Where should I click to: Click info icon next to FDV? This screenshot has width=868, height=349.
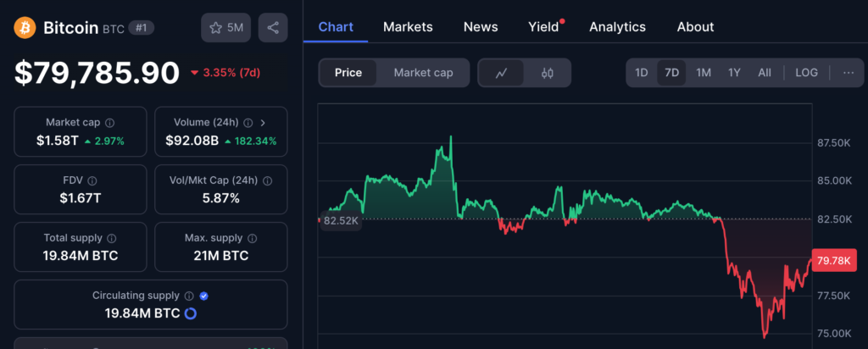click(92, 180)
